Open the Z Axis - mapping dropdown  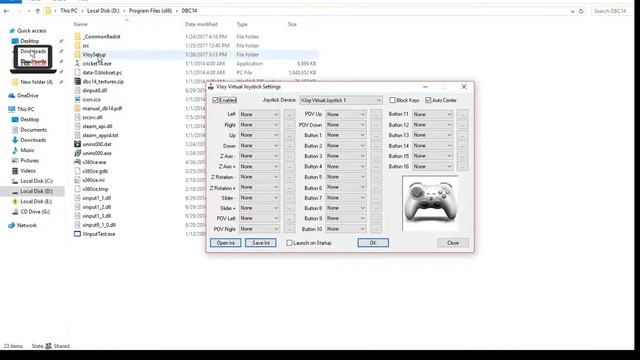259,156
